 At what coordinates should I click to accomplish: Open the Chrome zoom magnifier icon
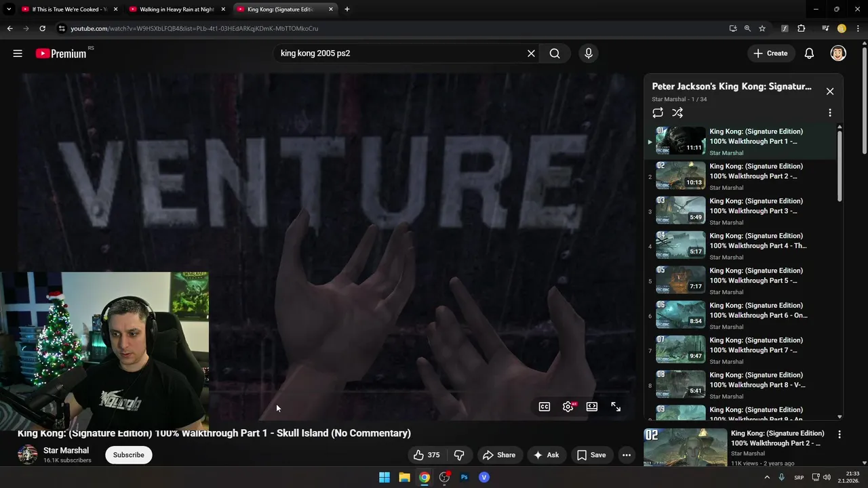point(747,28)
